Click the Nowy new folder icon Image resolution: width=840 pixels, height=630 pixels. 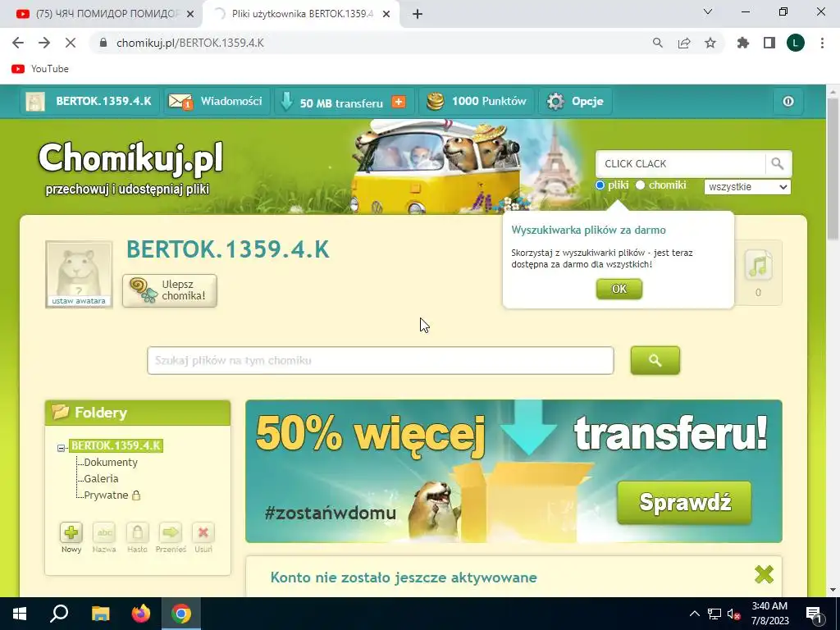pos(71,532)
